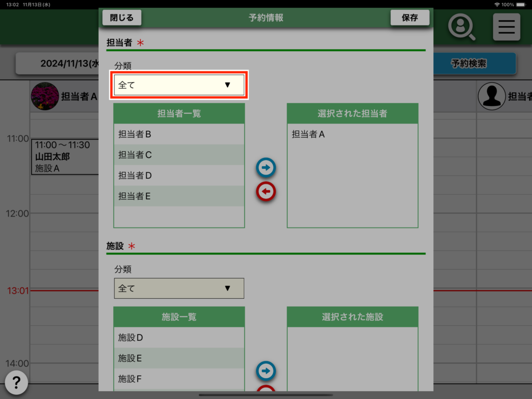Select 担当者A in selected staff list
Image resolution: width=532 pixels, height=399 pixels.
352,134
